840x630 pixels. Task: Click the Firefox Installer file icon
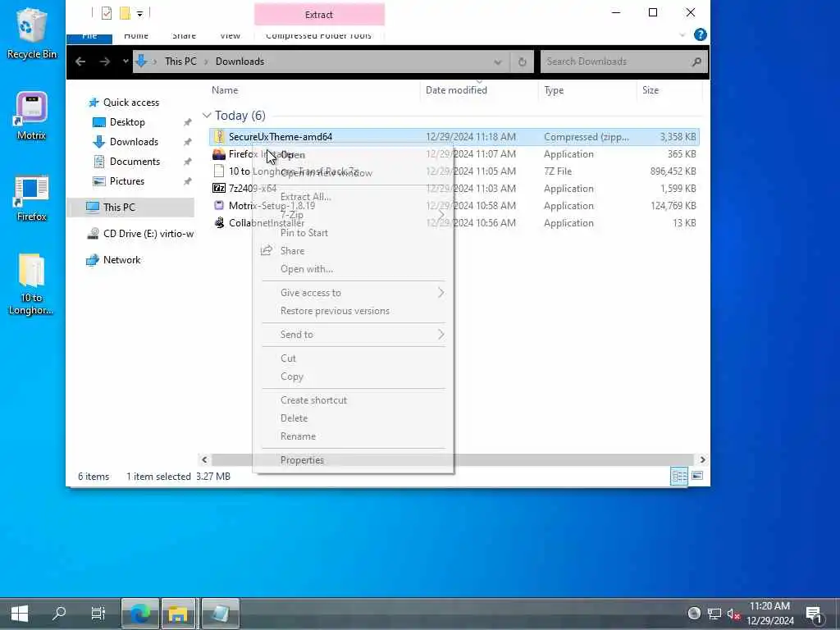pos(219,154)
